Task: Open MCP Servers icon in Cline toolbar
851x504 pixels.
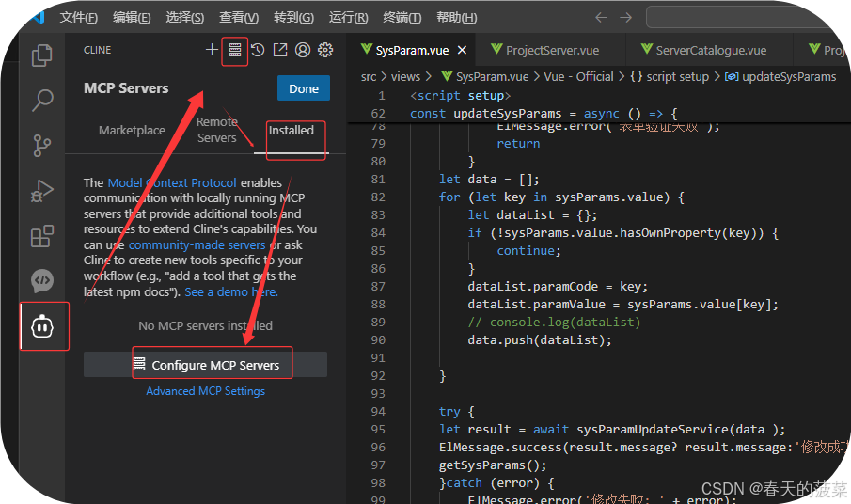Action: (235, 50)
